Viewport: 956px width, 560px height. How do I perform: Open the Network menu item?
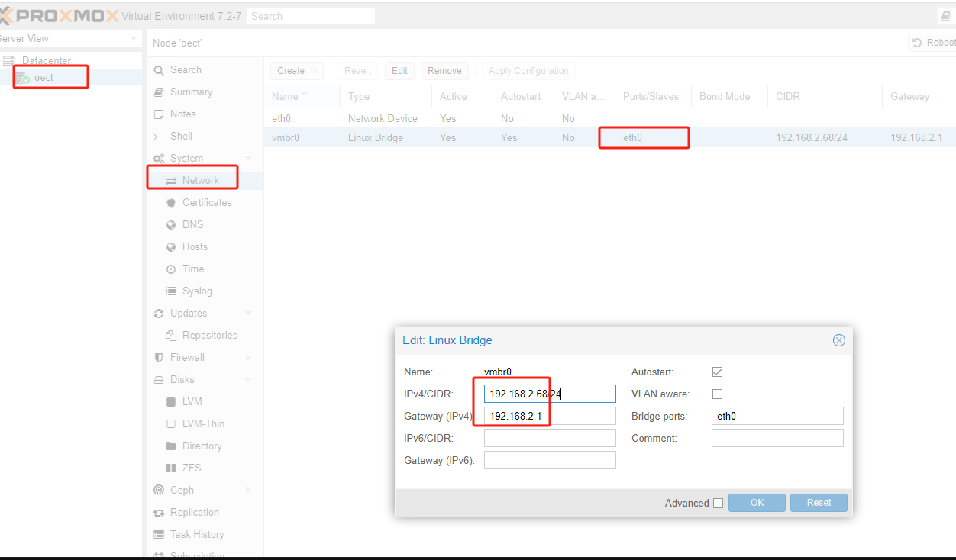[200, 181]
